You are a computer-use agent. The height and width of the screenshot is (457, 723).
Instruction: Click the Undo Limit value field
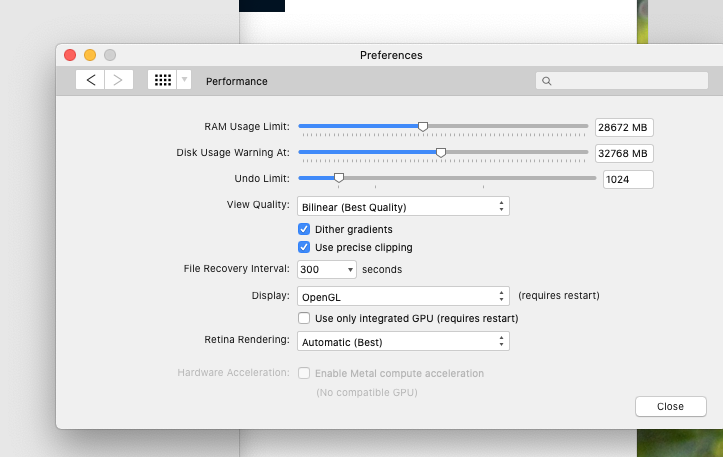(628, 179)
